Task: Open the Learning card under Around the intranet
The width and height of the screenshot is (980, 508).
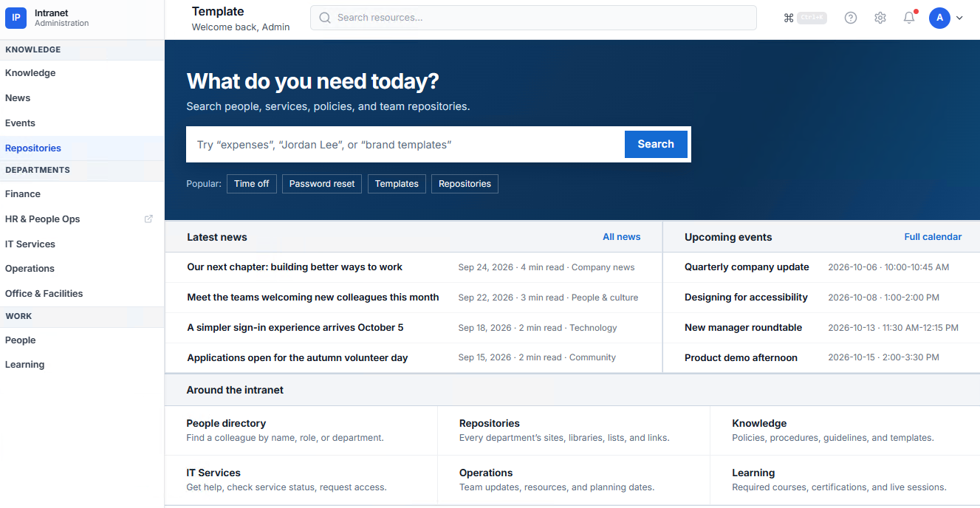Action: (845, 480)
